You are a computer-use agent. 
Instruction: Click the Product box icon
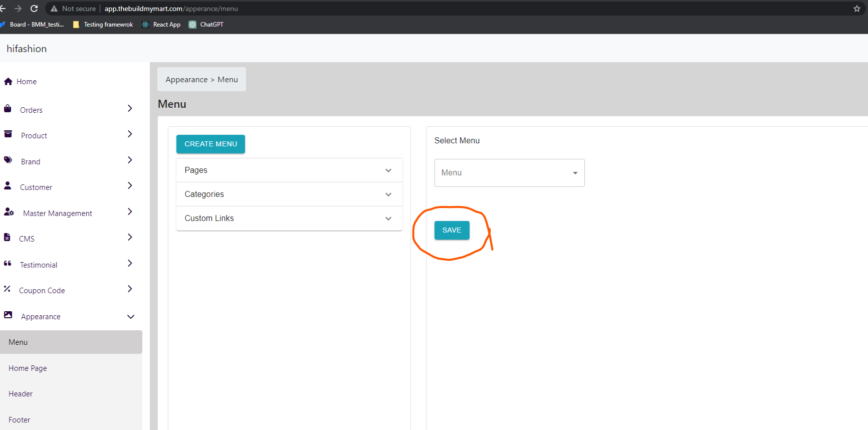pos(8,134)
